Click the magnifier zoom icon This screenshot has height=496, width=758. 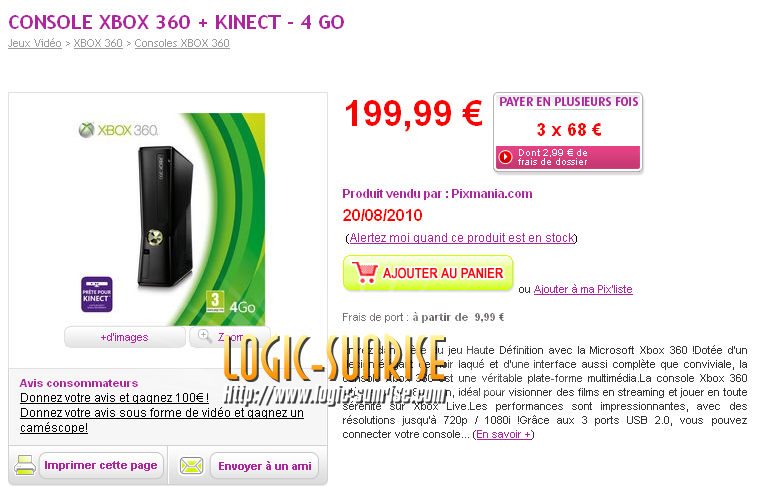205,336
